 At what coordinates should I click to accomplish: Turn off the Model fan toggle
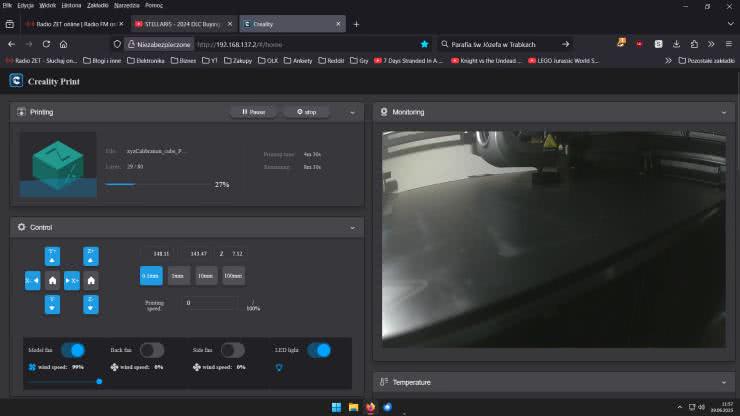[x=73, y=350]
